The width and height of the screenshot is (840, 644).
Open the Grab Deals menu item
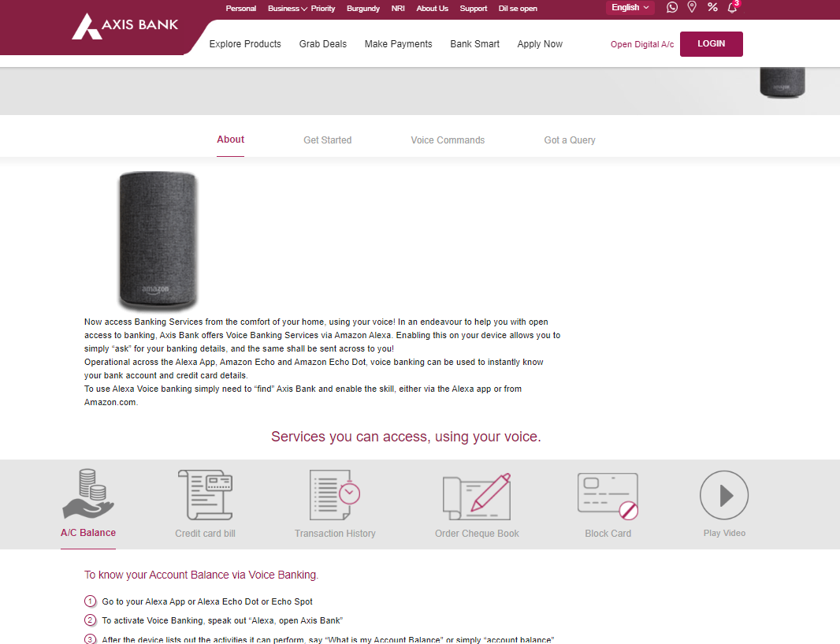[x=322, y=44]
